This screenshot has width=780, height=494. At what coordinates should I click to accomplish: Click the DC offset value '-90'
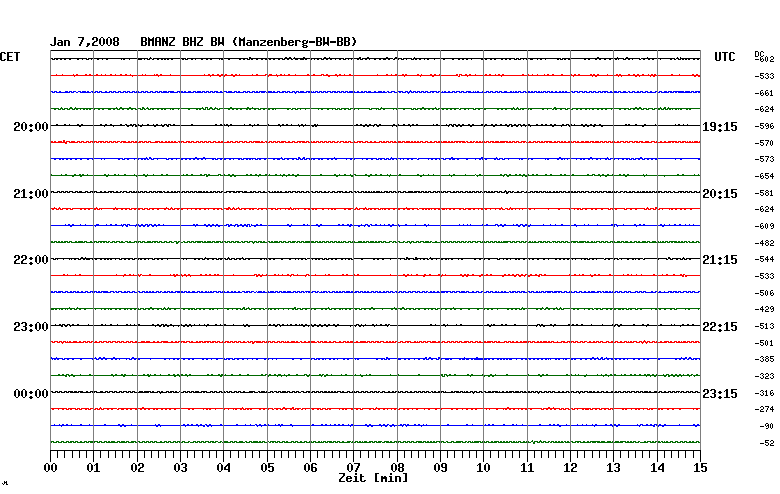click(x=767, y=426)
